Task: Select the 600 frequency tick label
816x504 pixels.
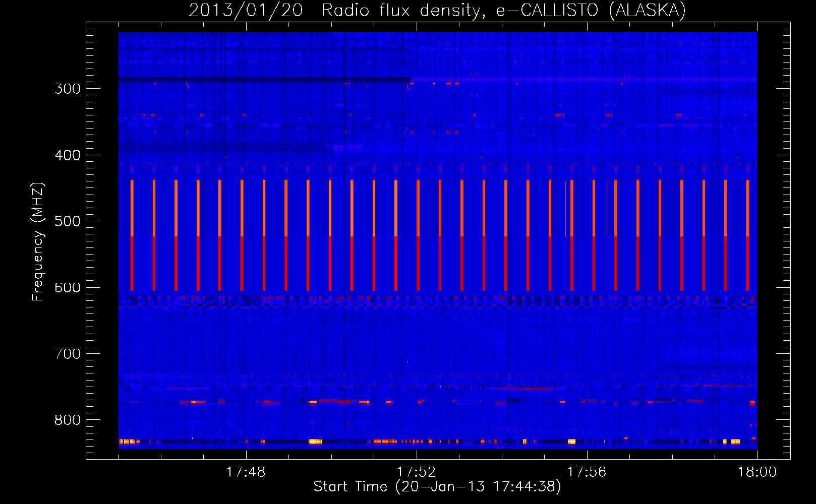Action: 68,288
